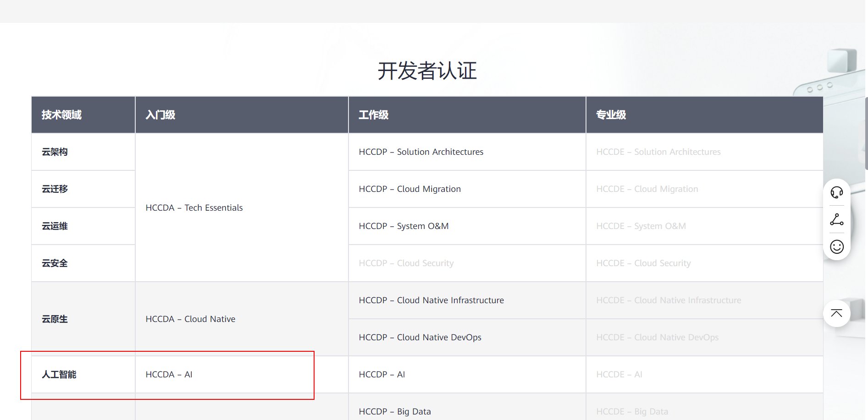Click the share nodes floating icon
Image resolution: width=868 pixels, height=420 pixels.
837,220
